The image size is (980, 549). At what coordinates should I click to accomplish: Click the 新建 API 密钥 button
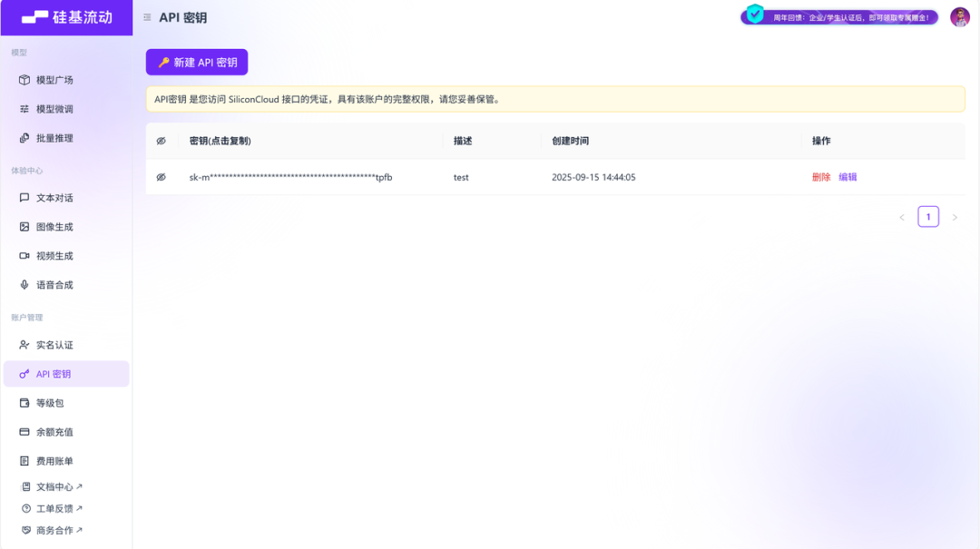tap(197, 62)
